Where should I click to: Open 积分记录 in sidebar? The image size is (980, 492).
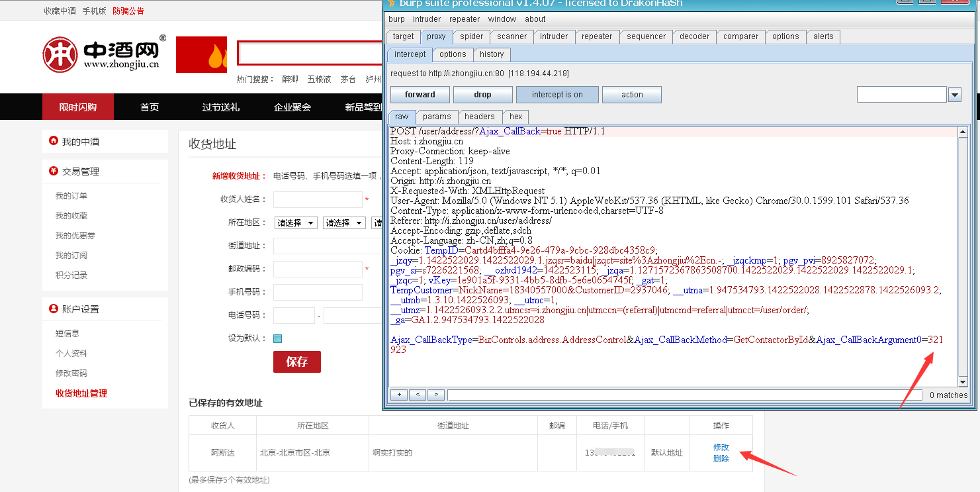[x=71, y=275]
